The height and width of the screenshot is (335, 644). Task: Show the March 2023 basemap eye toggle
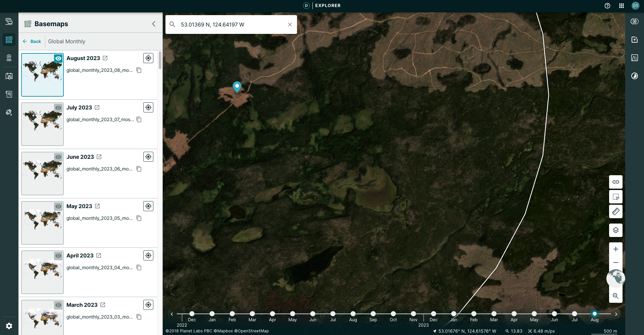58,305
